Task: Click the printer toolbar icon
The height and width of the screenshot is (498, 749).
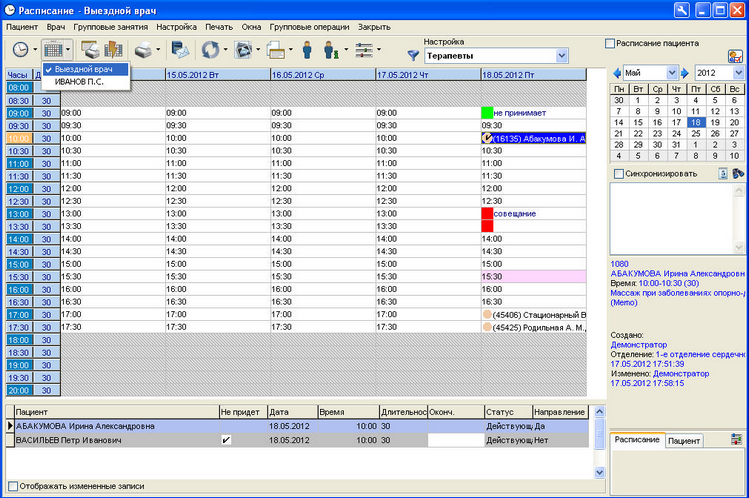Action: click(x=143, y=50)
